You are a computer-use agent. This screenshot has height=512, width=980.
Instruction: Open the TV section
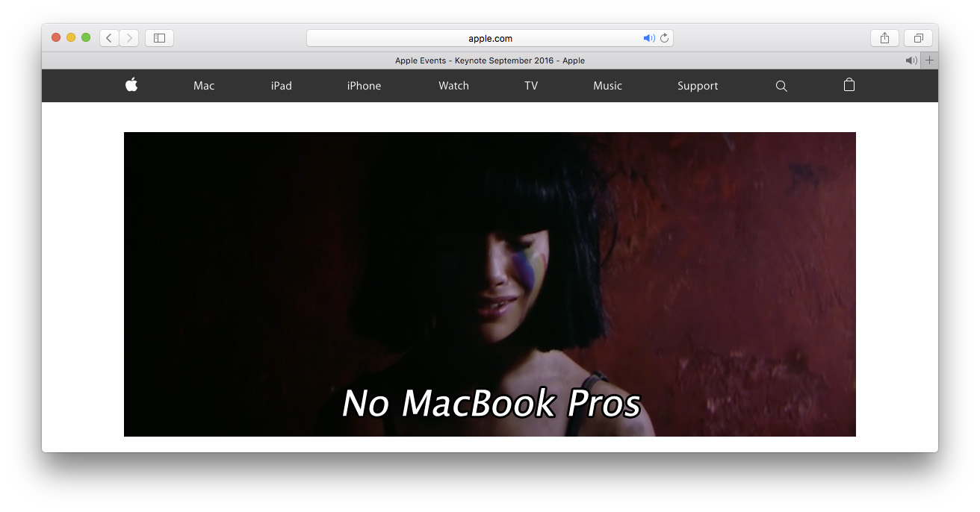tap(531, 86)
